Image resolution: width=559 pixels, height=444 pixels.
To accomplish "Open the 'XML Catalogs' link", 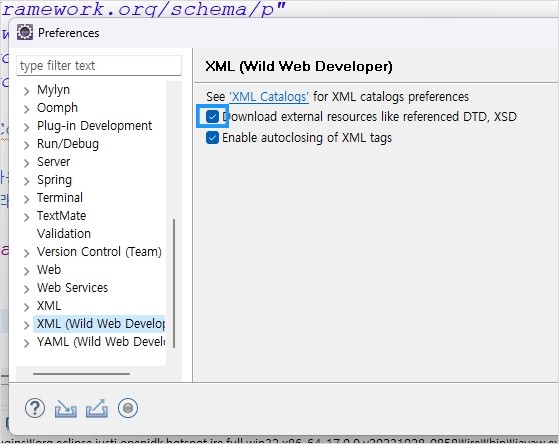I will [268, 97].
